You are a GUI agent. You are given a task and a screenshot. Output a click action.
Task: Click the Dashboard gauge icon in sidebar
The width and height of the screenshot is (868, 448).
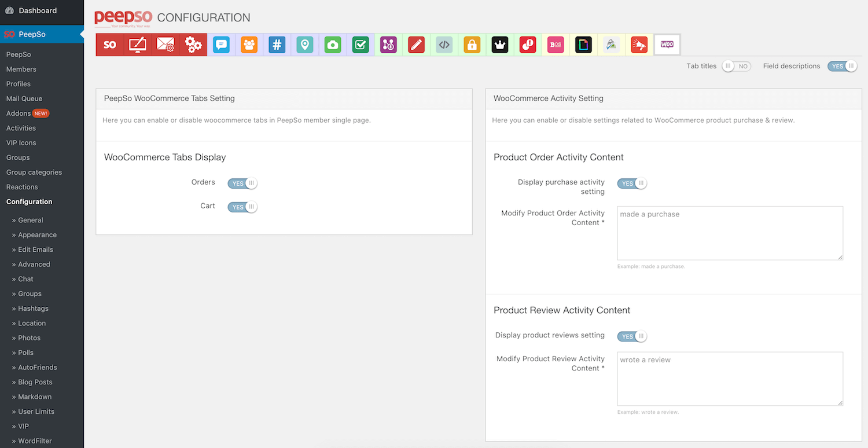coord(9,10)
